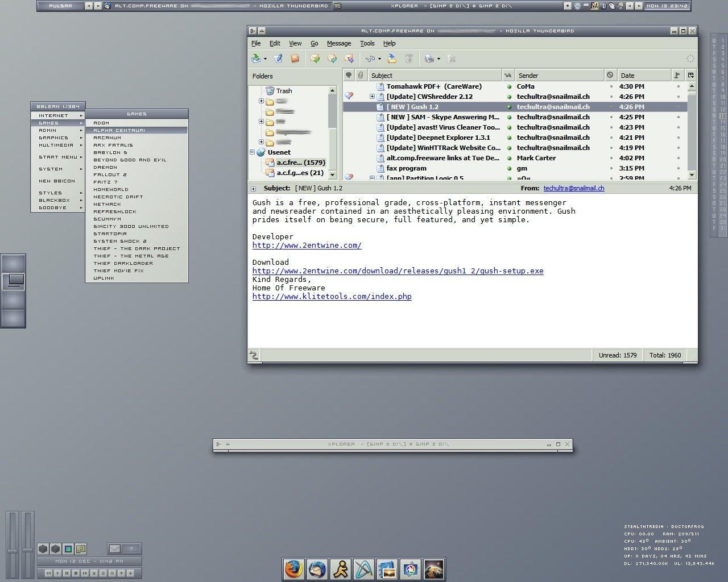Open the Mark dropdown arrow beside glasses
The image size is (728, 582).
pyautogui.click(x=379, y=59)
